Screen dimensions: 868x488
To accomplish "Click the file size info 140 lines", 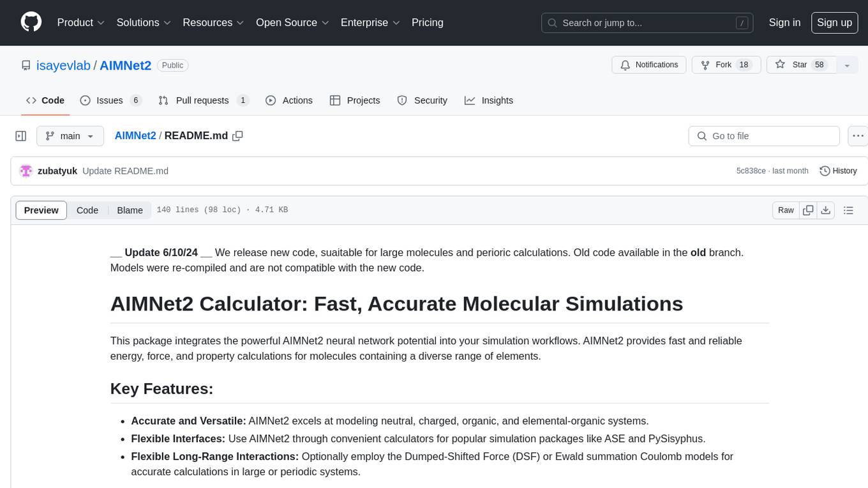I will pos(222,210).
